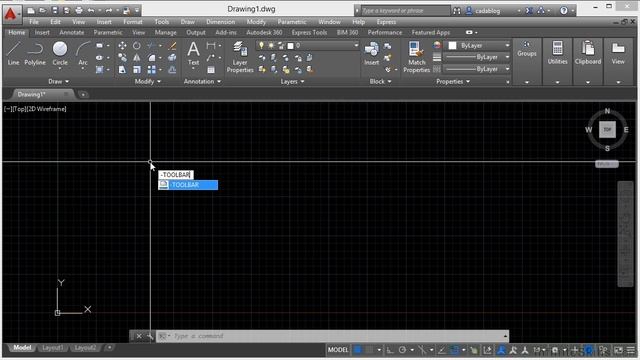
Task: Select the Polyline tool
Action: click(35, 53)
